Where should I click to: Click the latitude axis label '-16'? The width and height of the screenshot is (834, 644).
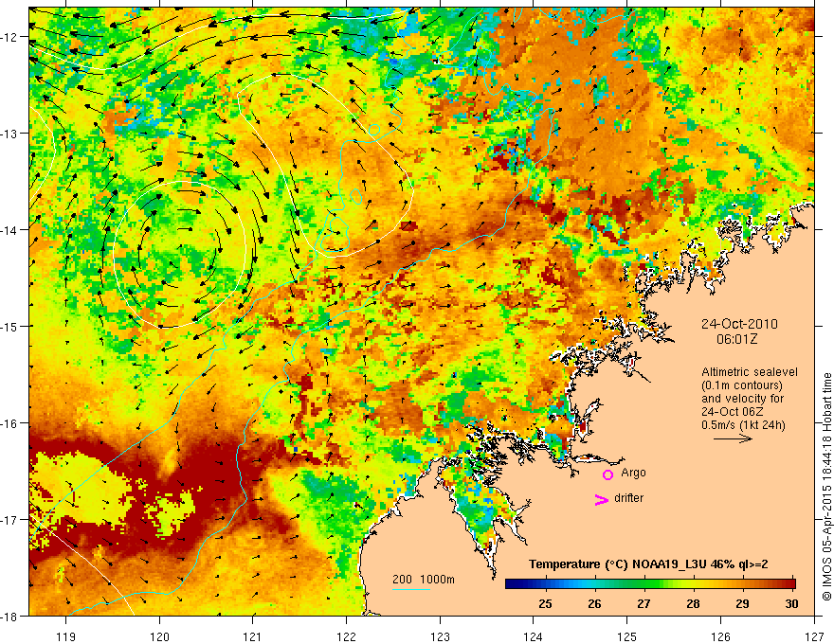click(11, 423)
